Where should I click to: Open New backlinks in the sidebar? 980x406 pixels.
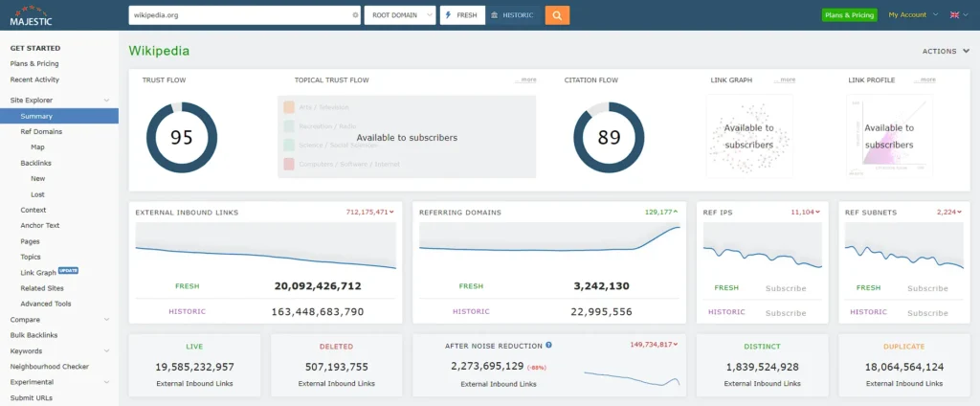tap(38, 178)
